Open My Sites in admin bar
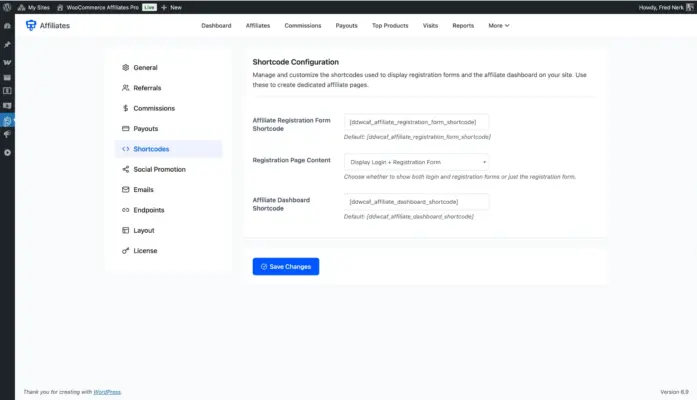 [34, 7]
